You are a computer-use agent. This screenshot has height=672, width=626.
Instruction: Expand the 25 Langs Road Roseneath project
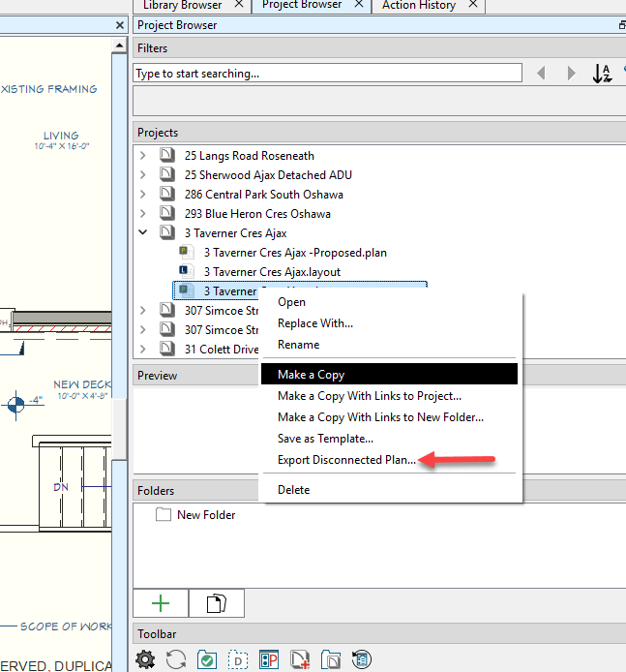click(x=143, y=156)
